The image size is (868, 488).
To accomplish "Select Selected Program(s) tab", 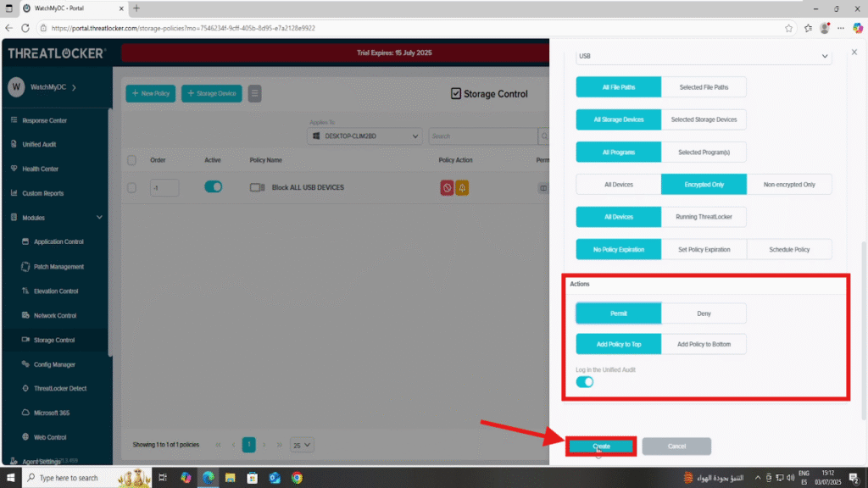I will (x=704, y=152).
